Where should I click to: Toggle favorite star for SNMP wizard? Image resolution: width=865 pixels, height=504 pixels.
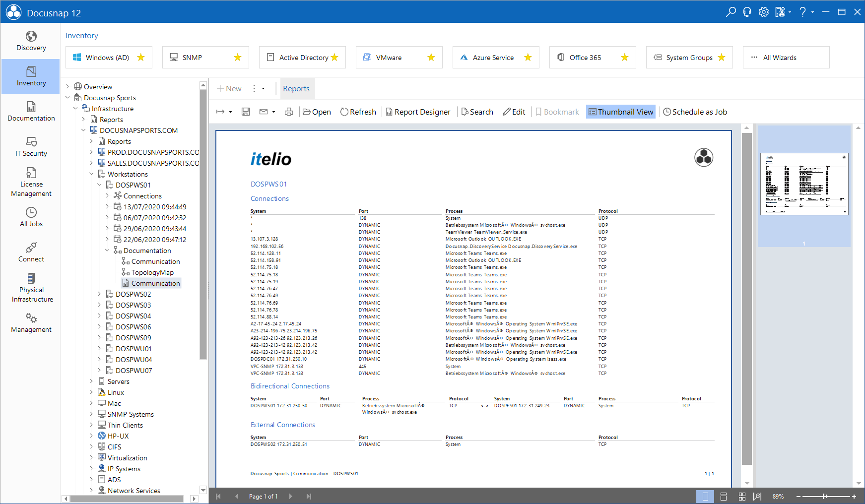click(238, 58)
